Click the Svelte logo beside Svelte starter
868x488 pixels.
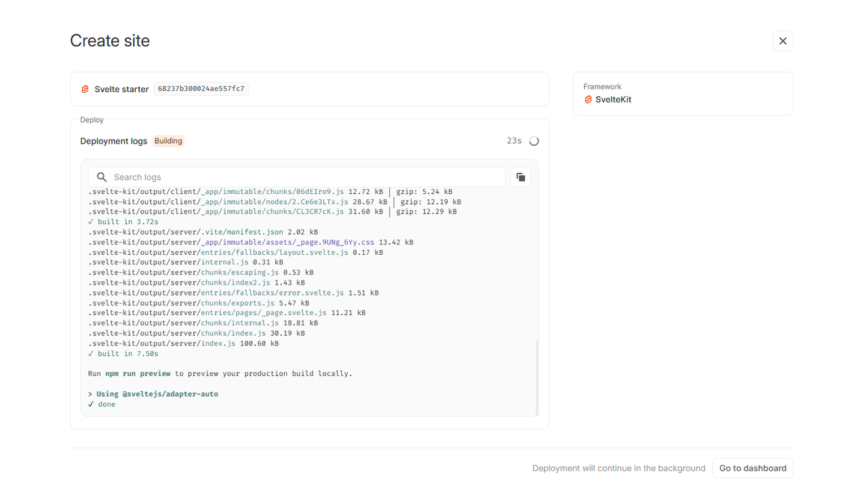click(85, 89)
